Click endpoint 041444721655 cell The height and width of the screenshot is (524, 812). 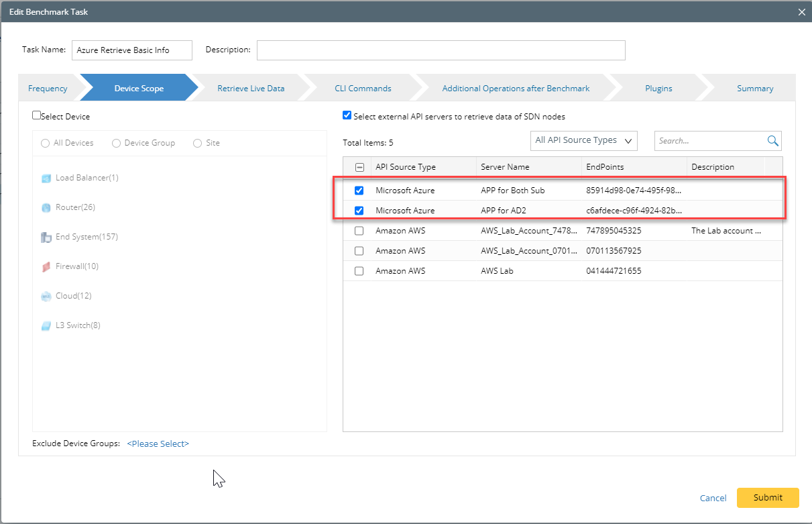click(x=614, y=271)
